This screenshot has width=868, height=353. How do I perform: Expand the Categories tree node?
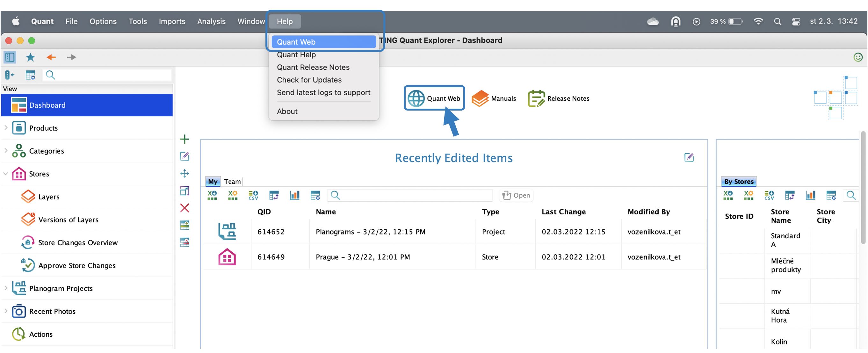(6, 151)
